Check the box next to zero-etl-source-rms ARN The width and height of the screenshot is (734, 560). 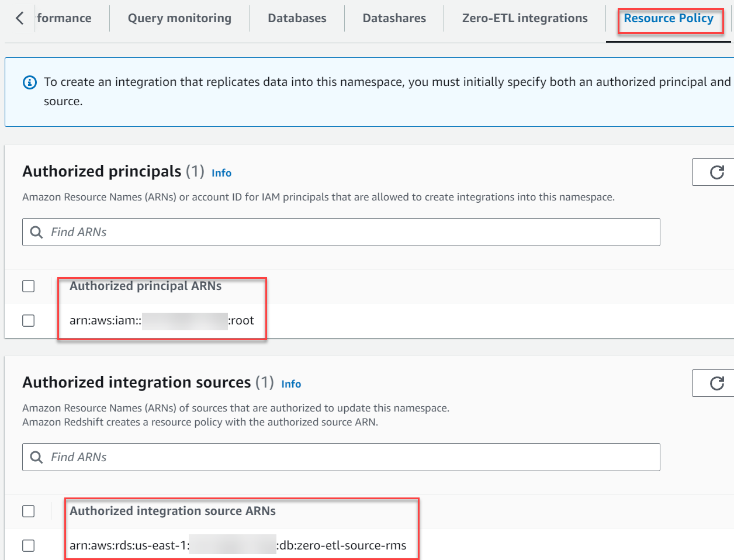(x=28, y=545)
